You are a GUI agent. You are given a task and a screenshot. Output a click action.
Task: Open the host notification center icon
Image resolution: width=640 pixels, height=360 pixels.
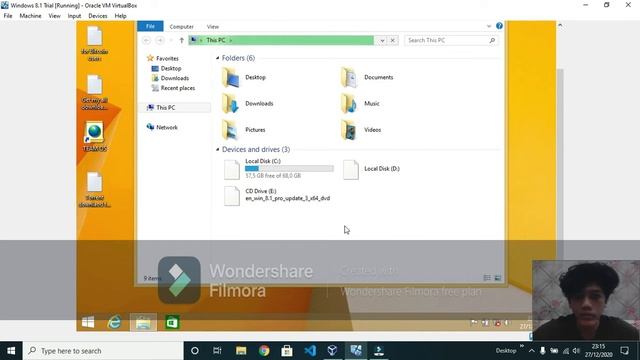[x=624, y=351]
